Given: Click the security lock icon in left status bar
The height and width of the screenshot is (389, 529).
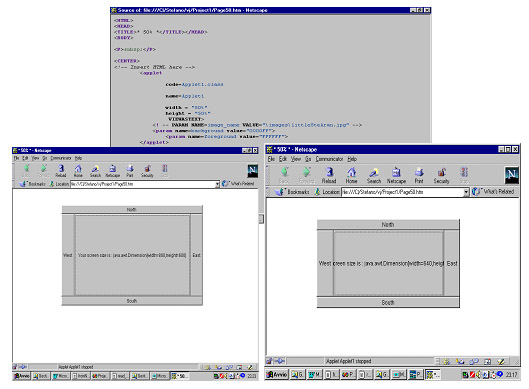Looking at the screenshot, I should [15, 367].
